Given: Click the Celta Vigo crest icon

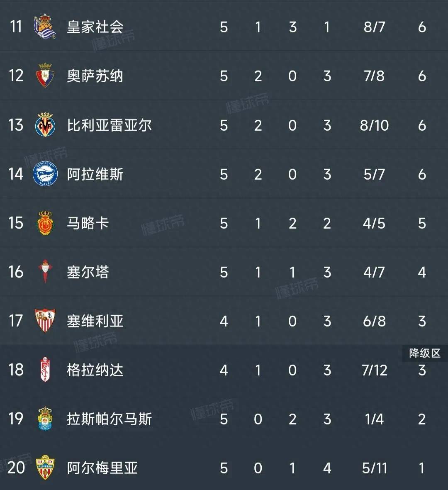Looking at the screenshot, I should click(45, 272).
